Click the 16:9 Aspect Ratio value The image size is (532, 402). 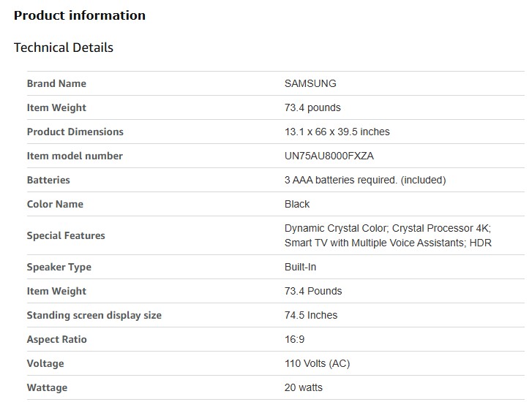click(x=294, y=339)
